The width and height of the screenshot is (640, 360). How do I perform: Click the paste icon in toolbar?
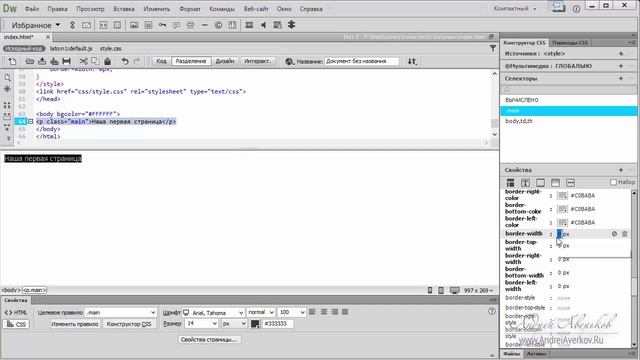[107, 61]
